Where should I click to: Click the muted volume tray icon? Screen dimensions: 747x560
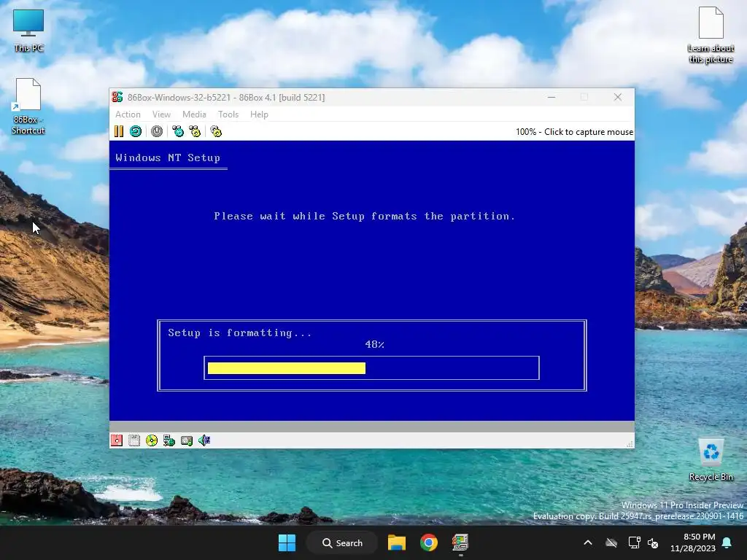(653, 542)
